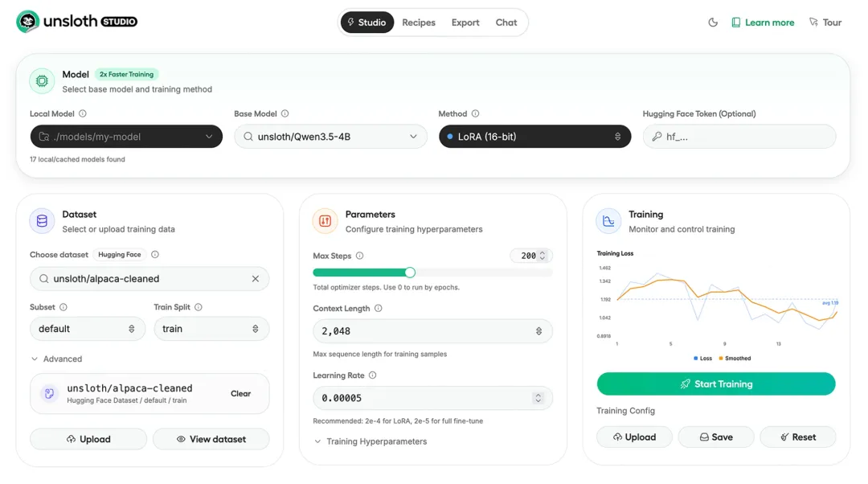Open the Learn more link
868x484 pixels.
pos(763,23)
